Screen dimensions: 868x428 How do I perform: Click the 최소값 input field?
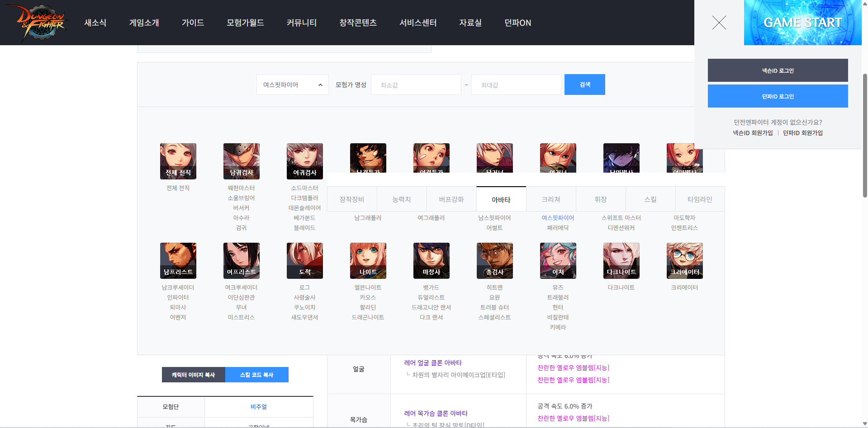point(416,85)
